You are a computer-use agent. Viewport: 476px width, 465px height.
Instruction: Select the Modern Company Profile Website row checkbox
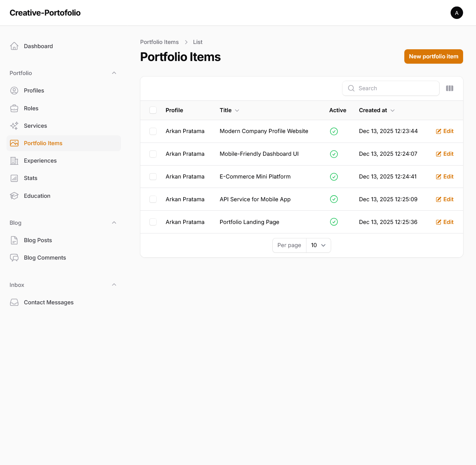[x=153, y=131]
